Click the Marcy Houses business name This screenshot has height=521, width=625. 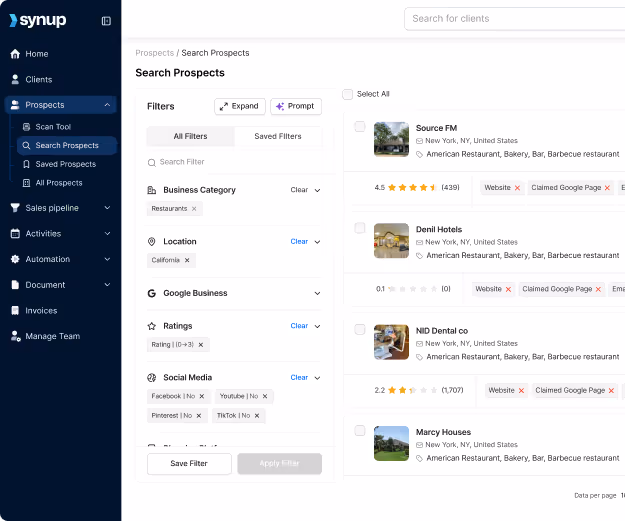click(443, 432)
